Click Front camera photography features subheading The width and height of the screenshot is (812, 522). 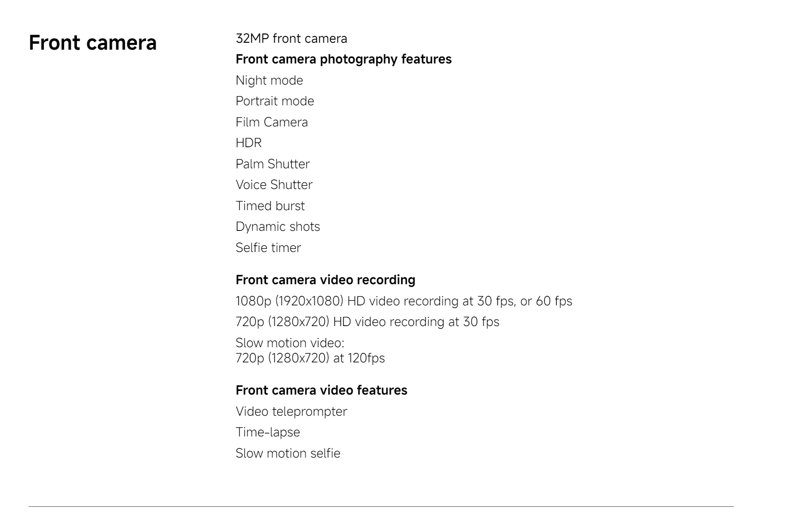point(344,59)
